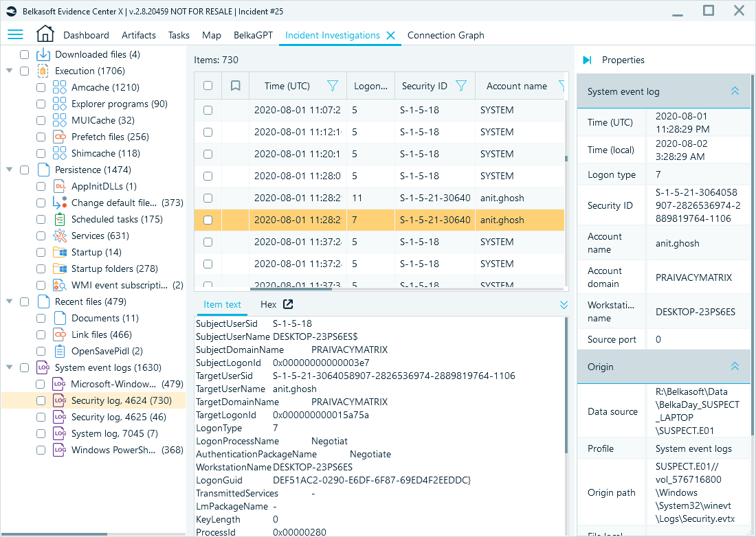Filter the Time (UTC) column
Screen dimensions: 756x537
(333, 86)
